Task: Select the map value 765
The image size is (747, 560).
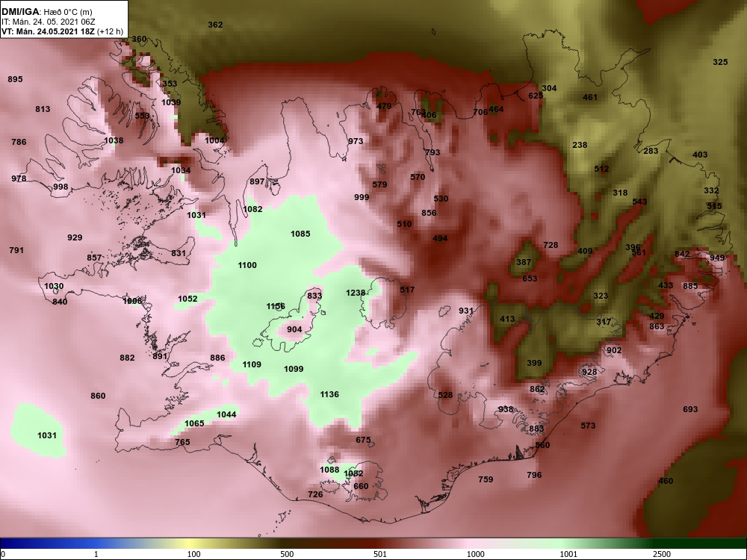Action: (182, 442)
